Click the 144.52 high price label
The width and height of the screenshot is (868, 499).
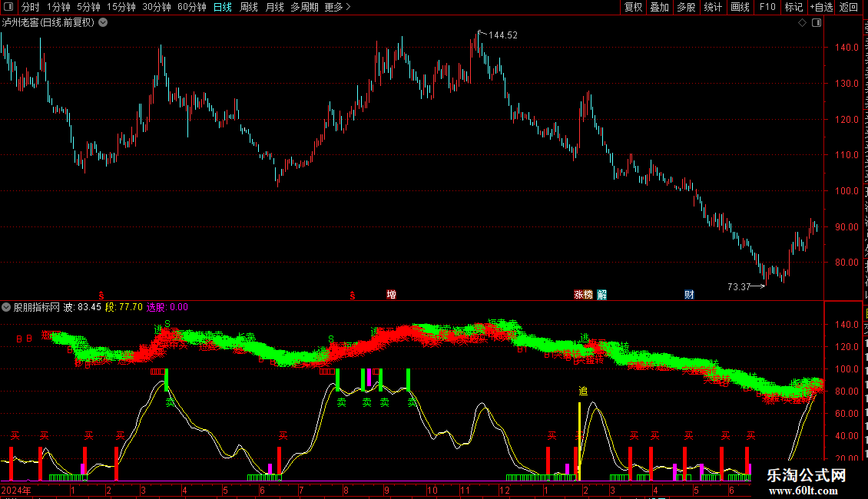[x=502, y=35]
